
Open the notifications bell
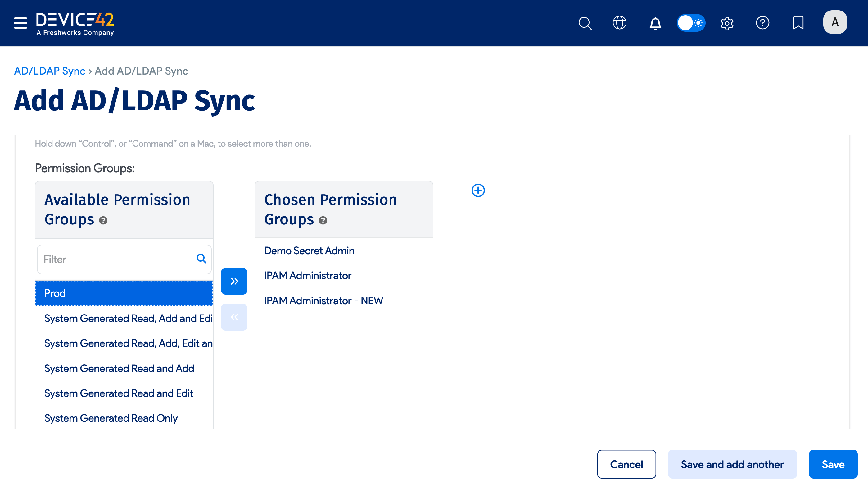coord(655,23)
